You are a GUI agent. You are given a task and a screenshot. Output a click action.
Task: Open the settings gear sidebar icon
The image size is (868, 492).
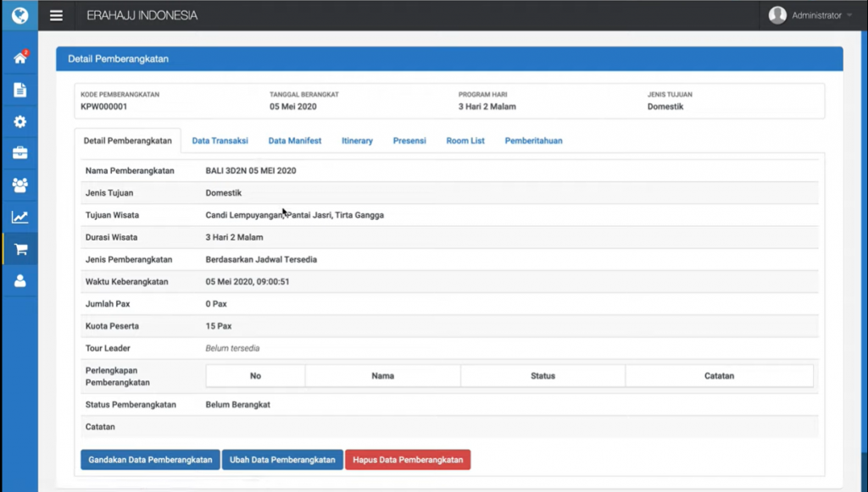[x=19, y=121]
